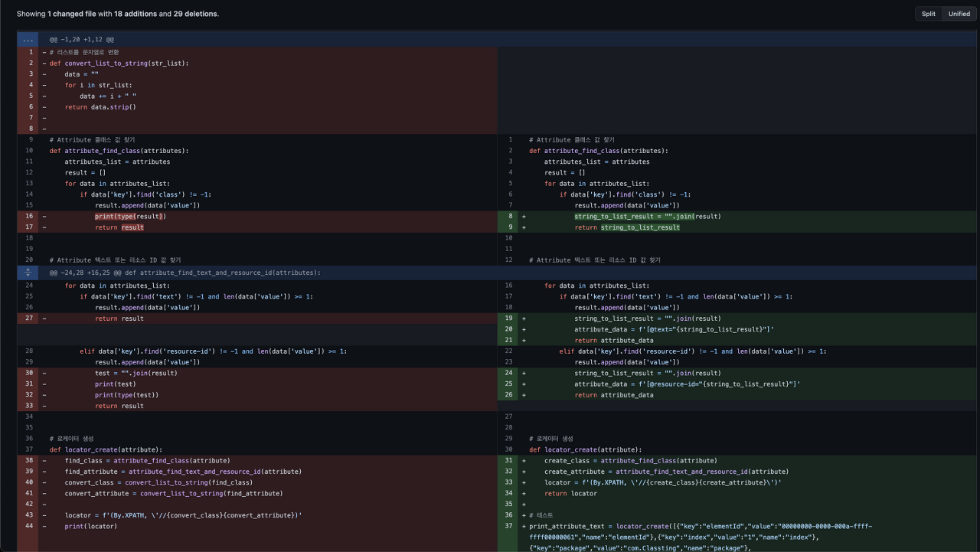Switch to Unified diff view
The width and height of the screenshot is (980, 552).
[959, 14]
